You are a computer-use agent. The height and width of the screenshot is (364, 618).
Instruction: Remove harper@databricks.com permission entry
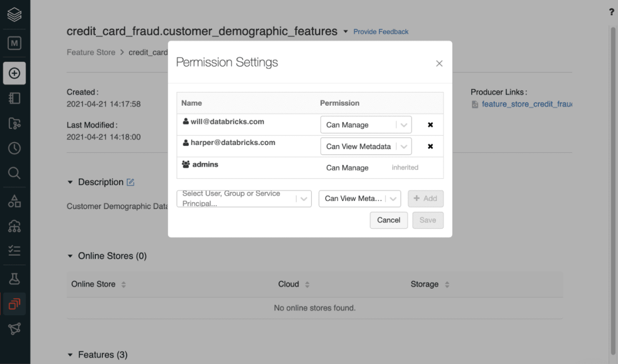click(x=430, y=147)
